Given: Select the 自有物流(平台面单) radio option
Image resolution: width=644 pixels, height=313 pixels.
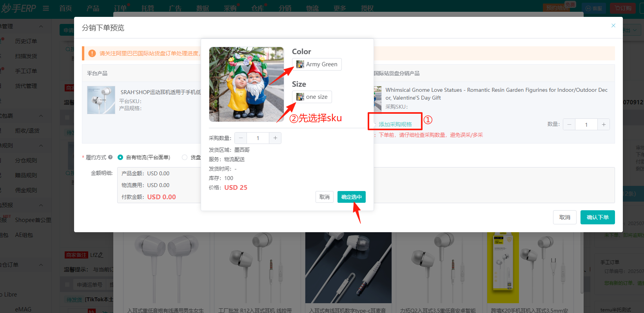Looking at the screenshot, I should pos(120,157).
